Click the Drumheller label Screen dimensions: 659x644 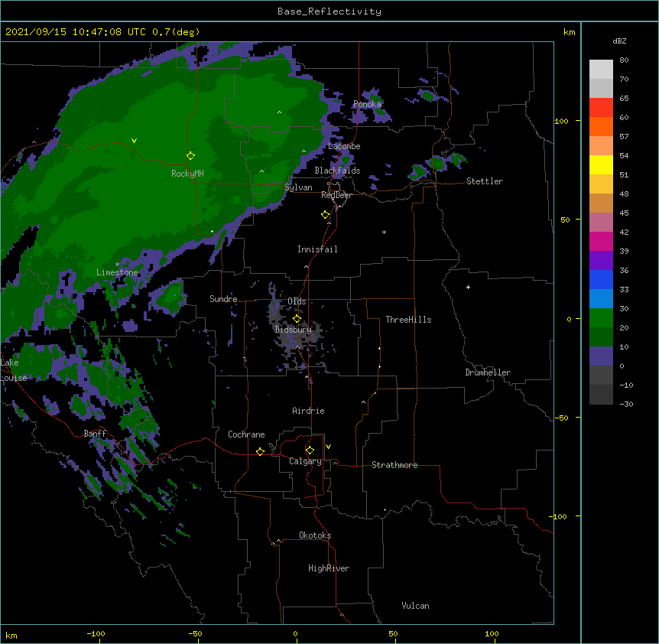[x=488, y=372]
